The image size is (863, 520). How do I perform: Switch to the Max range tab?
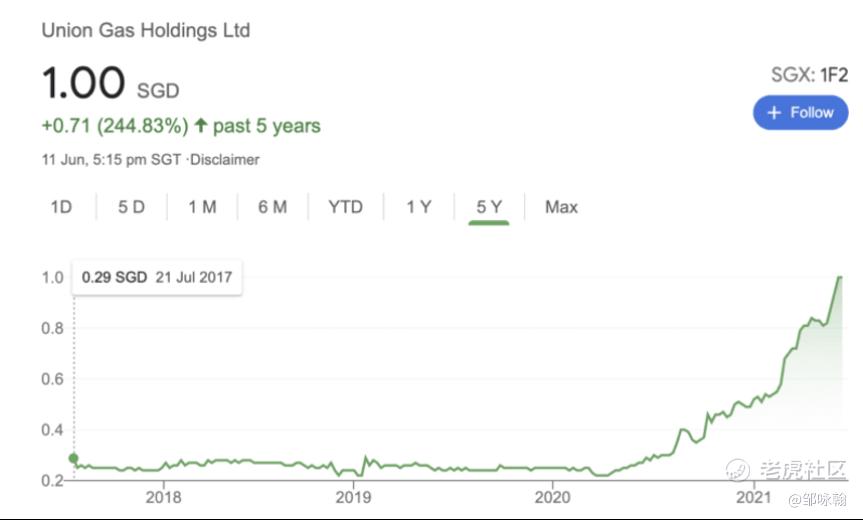[561, 207]
